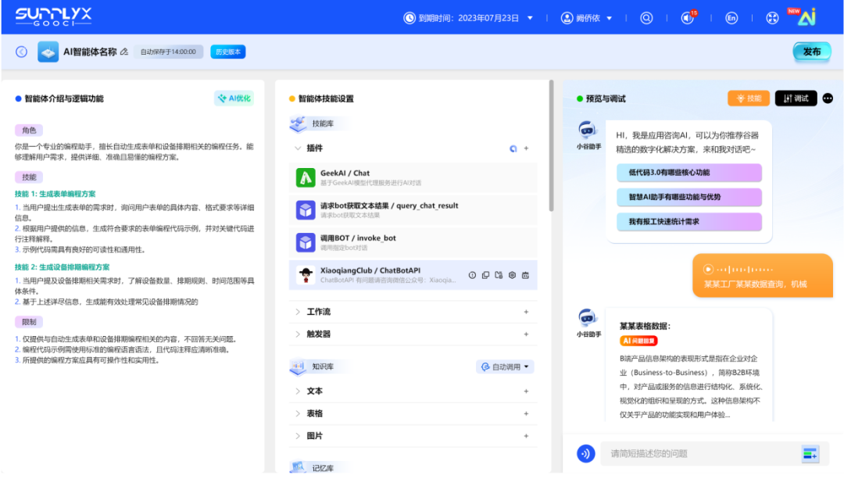
Task: Click heading 技能 2: 生成设备排期编程方案
Action: coord(62,267)
